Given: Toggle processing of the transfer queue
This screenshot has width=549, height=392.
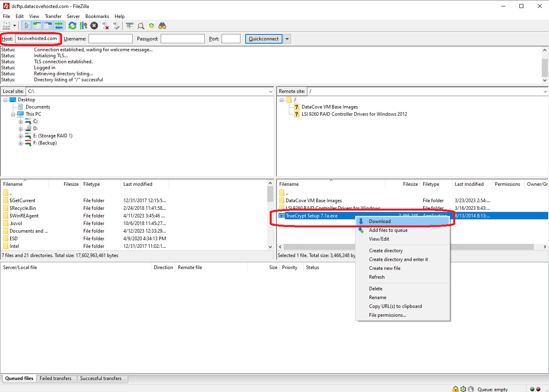Looking at the screenshot, I should 83,26.
